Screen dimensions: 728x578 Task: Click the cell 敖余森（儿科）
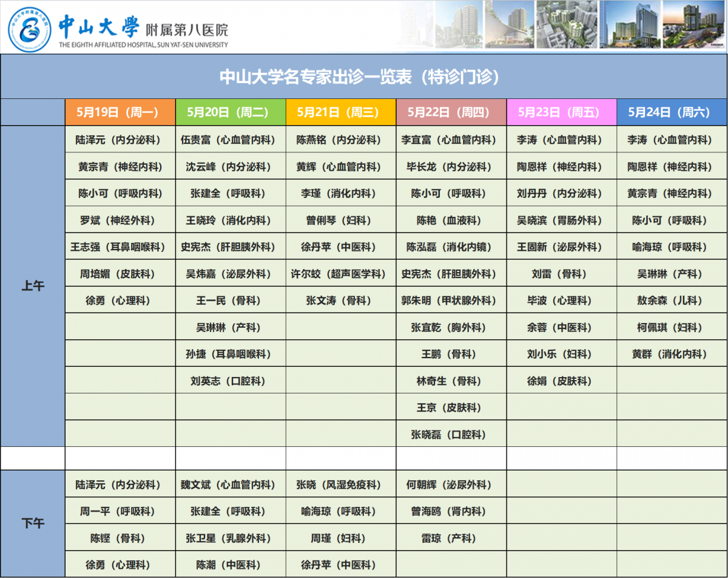point(672,301)
